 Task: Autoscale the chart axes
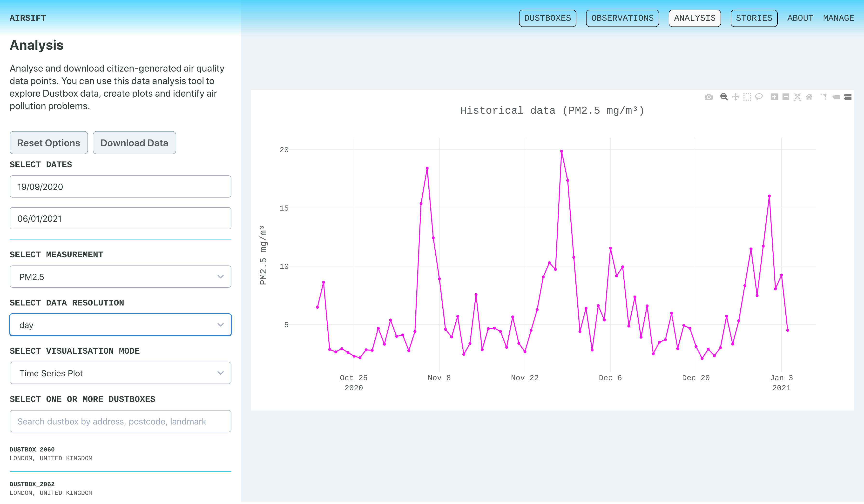(x=798, y=97)
